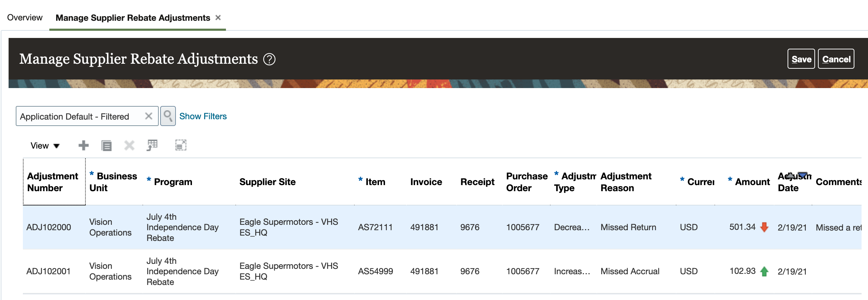Switch to the Overview tab
The image size is (868, 300).
25,18
